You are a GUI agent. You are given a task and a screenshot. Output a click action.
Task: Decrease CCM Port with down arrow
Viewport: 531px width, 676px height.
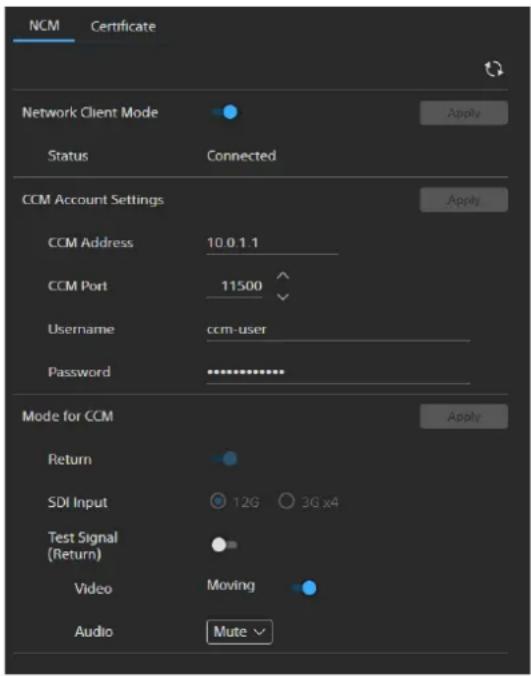click(283, 297)
